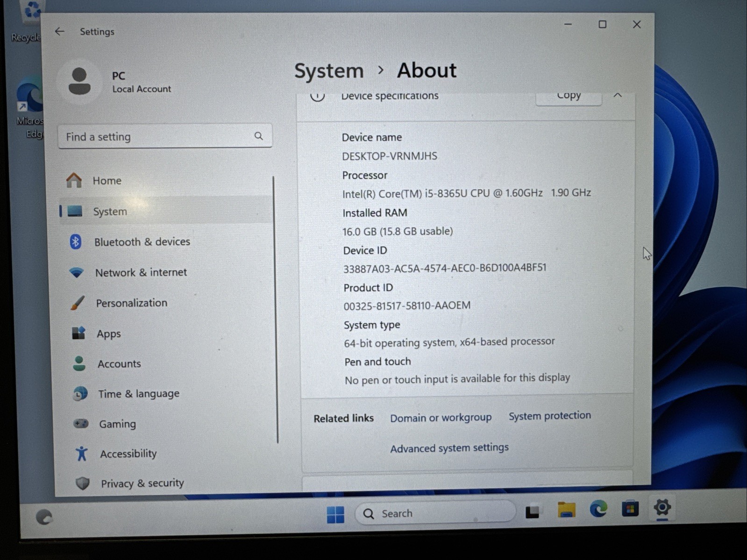Open the Windows Start button on taskbar

[335, 515]
